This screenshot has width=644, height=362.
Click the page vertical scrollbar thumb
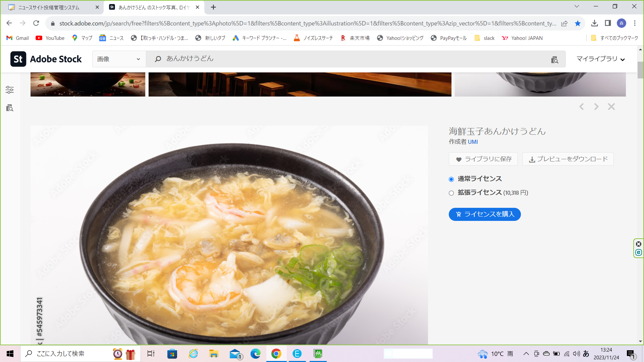[640, 70]
